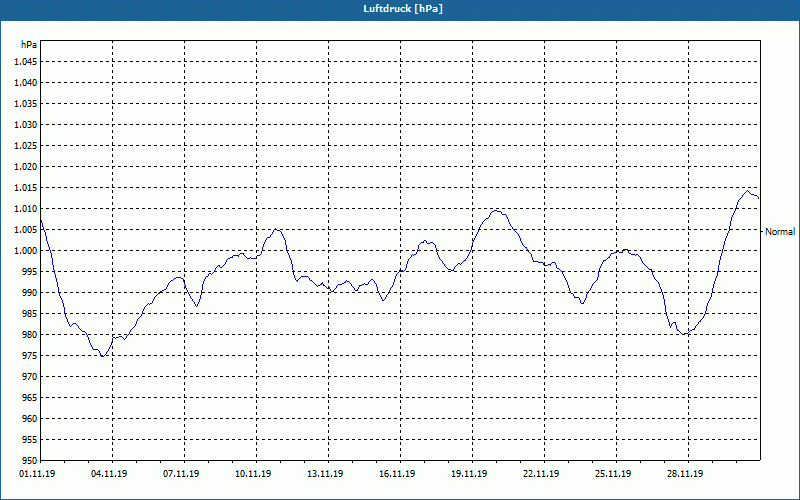
Task: Click the date label 04.11.19
Action: click(x=109, y=474)
